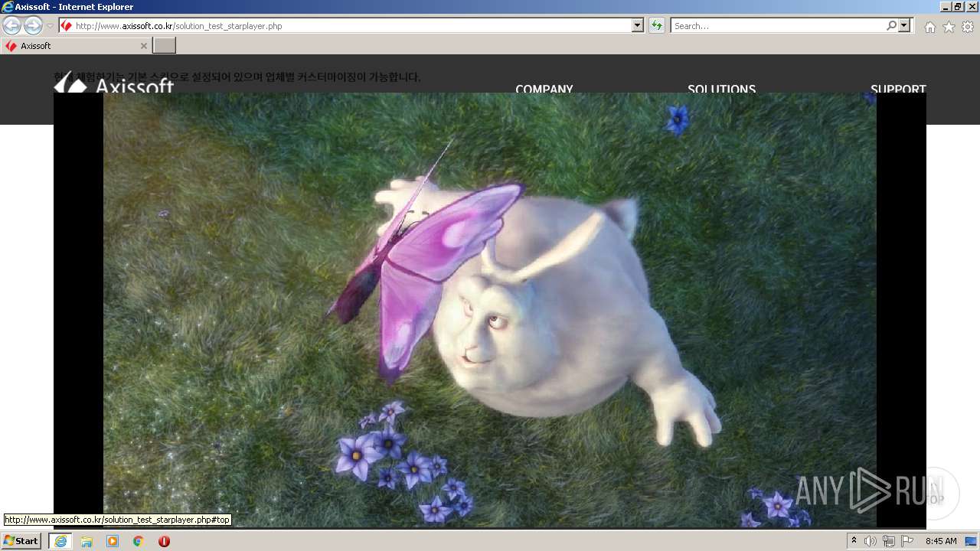
Task: Expand the address bar autocomplete dropdown
Action: pos(638,26)
